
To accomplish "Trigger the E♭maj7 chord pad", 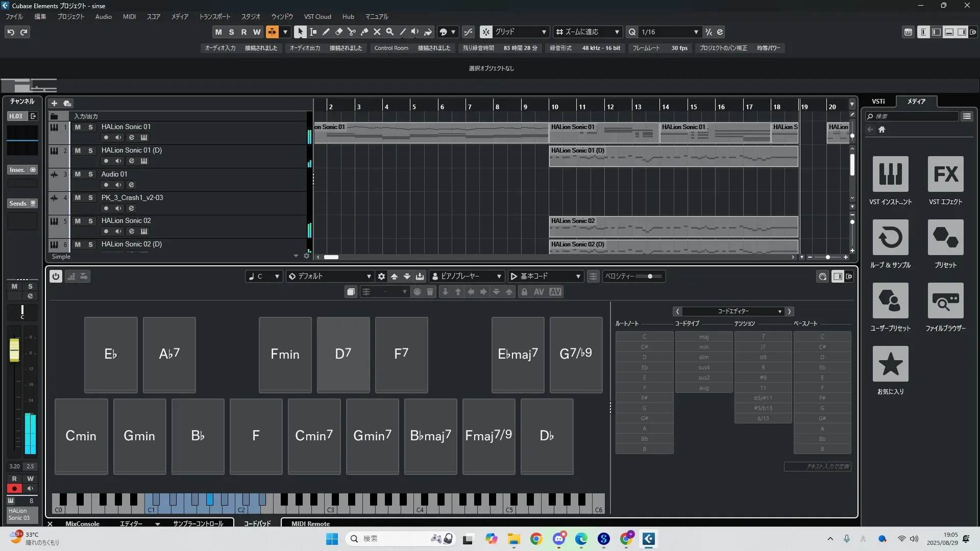I will 518,355.
